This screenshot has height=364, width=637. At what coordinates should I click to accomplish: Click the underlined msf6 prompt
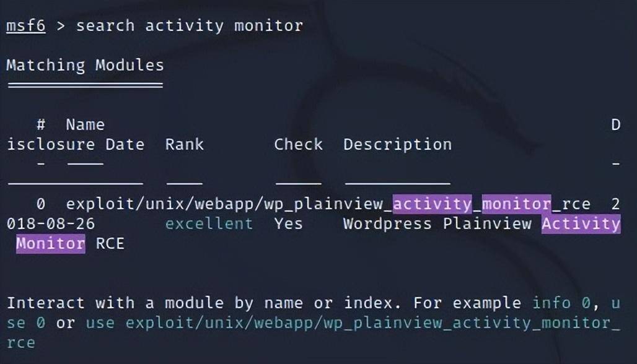click(x=26, y=26)
